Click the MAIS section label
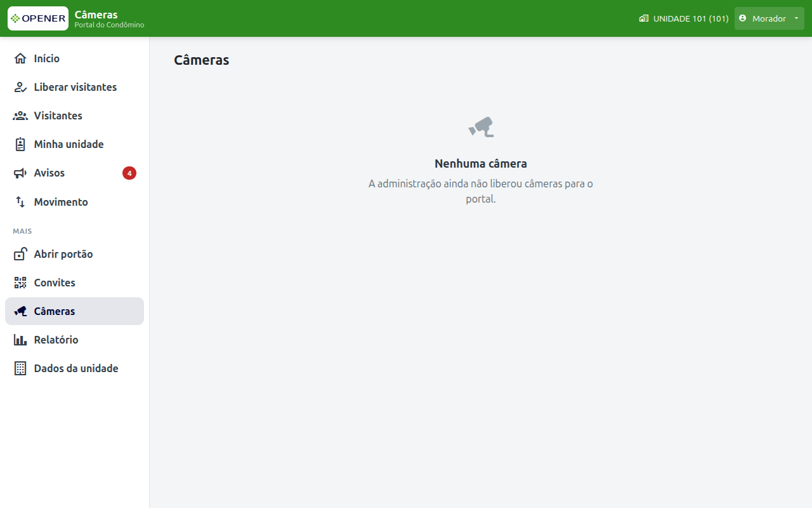This screenshot has width=812, height=508. [22, 231]
